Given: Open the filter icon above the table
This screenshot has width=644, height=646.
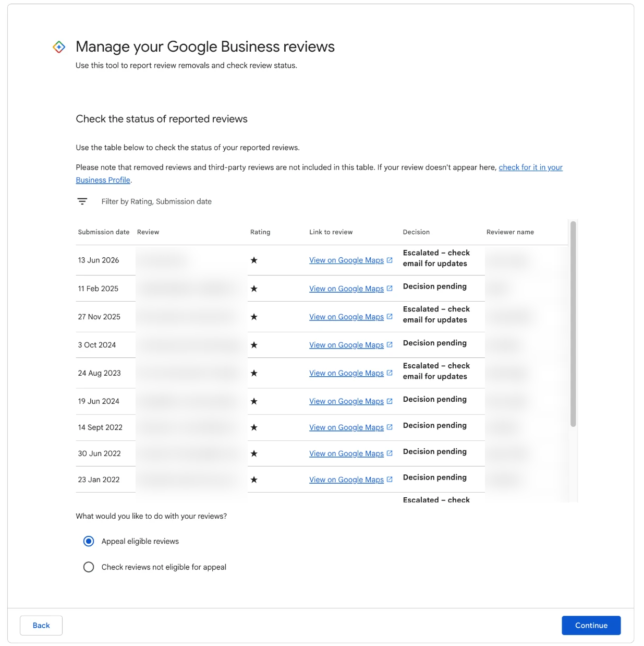Looking at the screenshot, I should click(x=82, y=201).
